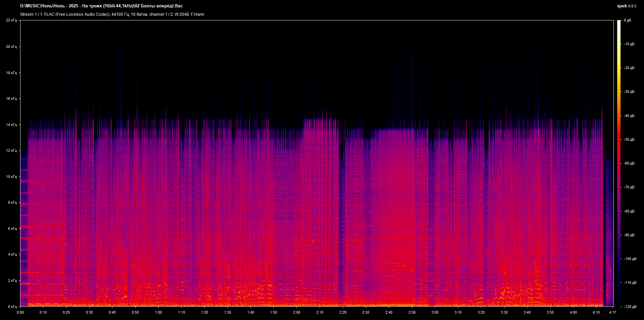Click the 22 кГц frequency axis label
This screenshot has height=320, width=644.
11,20
